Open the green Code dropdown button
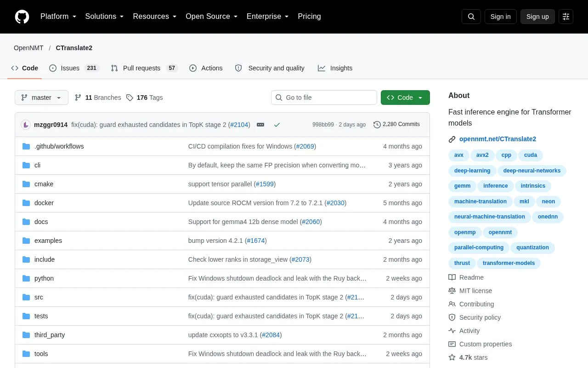The width and height of the screenshot is (588, 368). (x=405, y=98)
